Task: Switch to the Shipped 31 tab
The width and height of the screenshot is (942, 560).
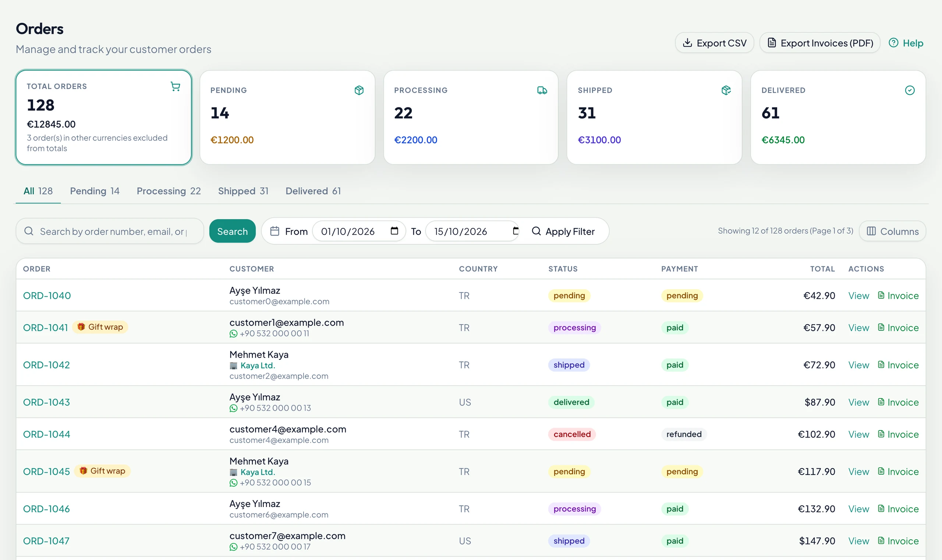Action: (244, 191)
